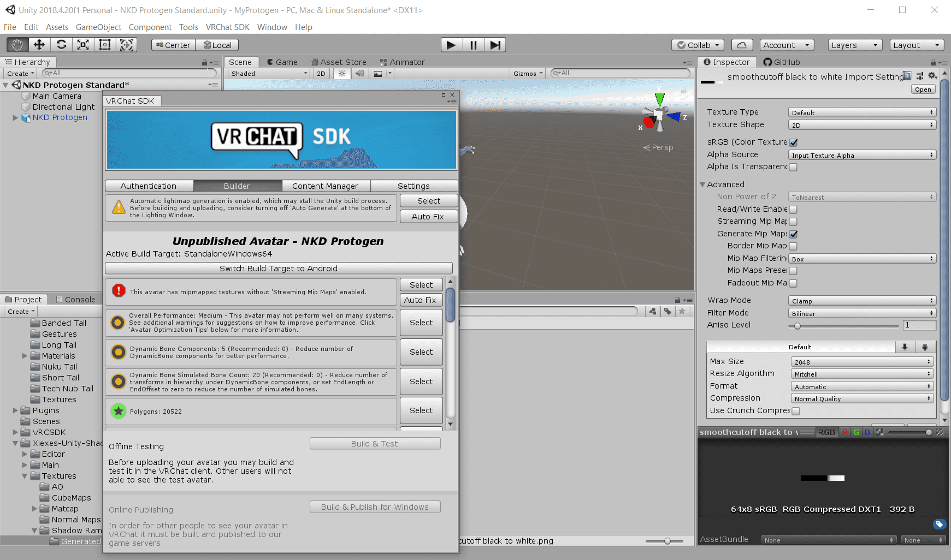Lock the Inspector panel
The image size is (951, 560).
(x=933, y=63)
